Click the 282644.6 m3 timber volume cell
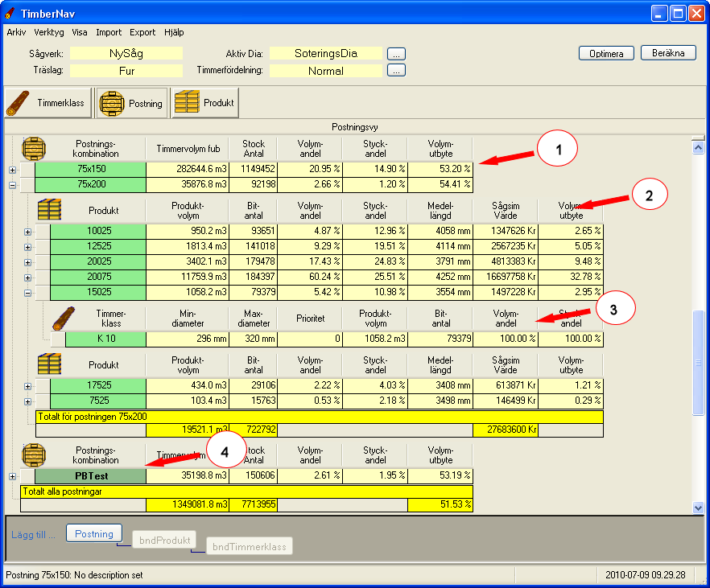Image resolution: width=710 pixels, height=588 pixels. pos(188,170)
